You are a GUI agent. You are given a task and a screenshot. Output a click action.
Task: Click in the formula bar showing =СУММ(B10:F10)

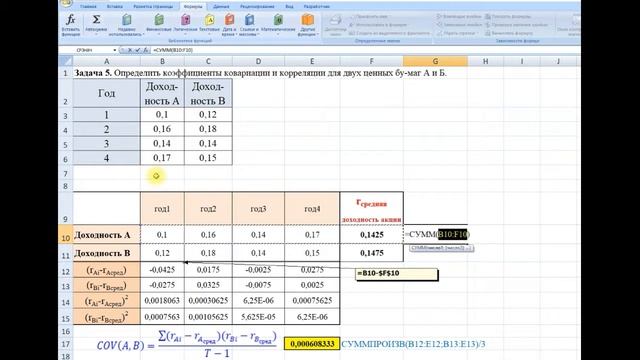click(x=365, y=50)
